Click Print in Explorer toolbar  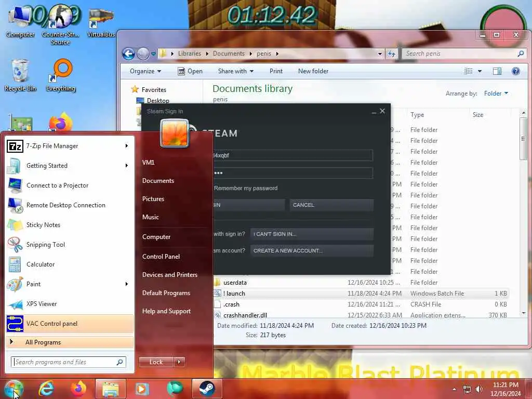(276, 71)
